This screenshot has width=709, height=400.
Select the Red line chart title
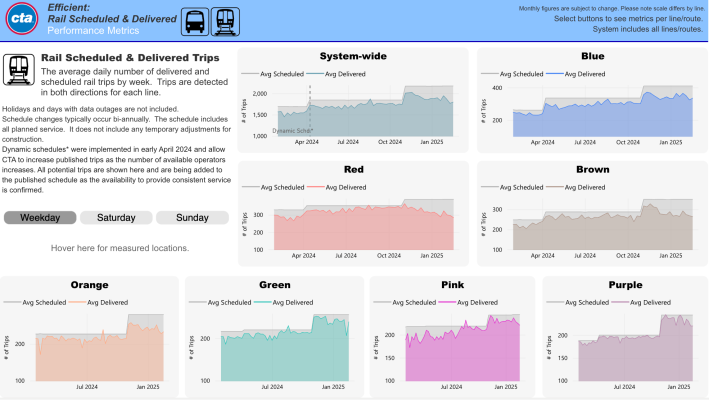352,170
